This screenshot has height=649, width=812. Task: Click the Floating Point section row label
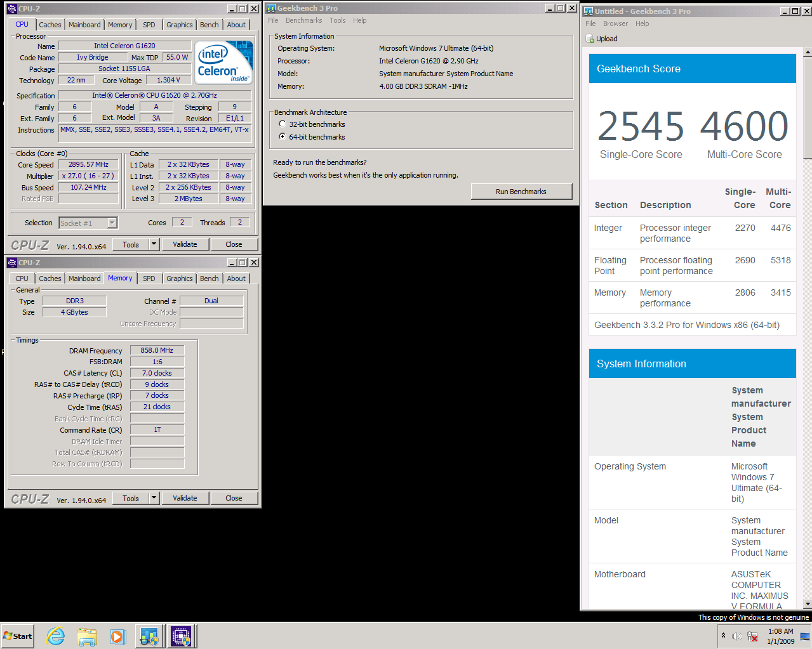pos(610,266)
